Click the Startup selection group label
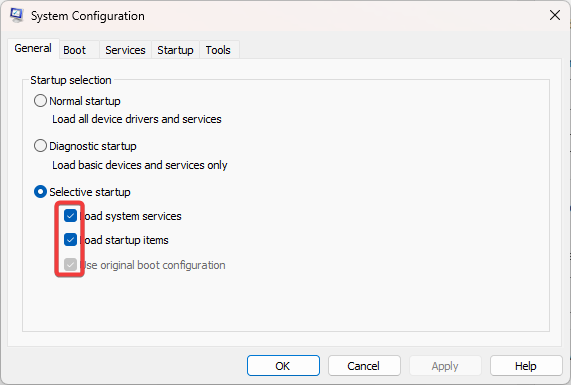Image resolution: width=571 pixels, height=385 pixels. pos(71,80)
